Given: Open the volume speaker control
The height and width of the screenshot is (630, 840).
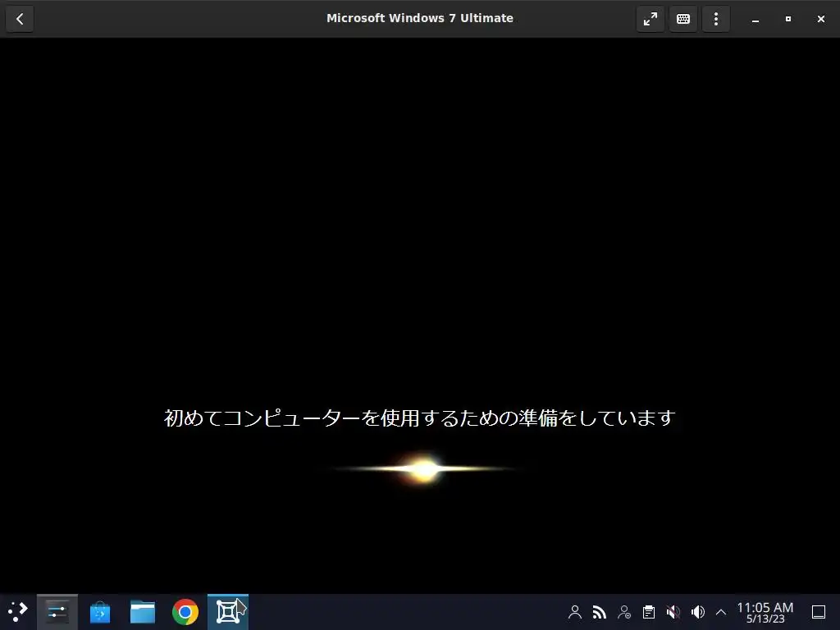Looking at the screenshot, I should (698, 612).
